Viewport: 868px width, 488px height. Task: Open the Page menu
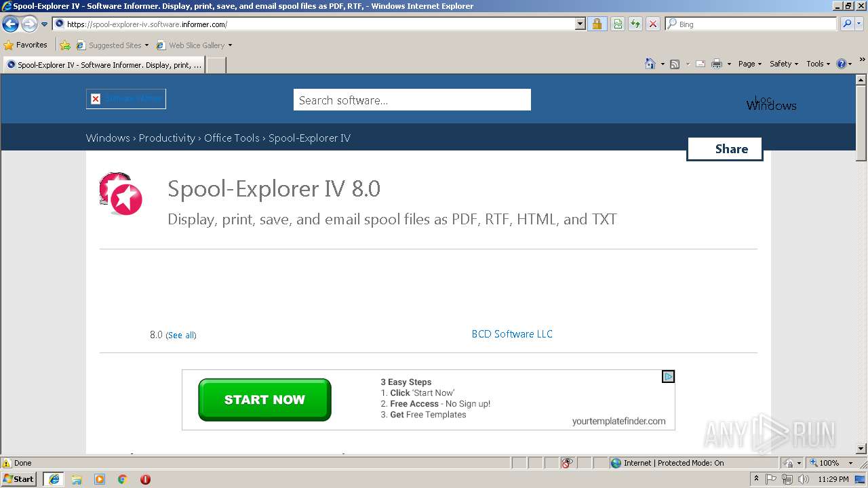pyautogui.click(x=749, y=64)
